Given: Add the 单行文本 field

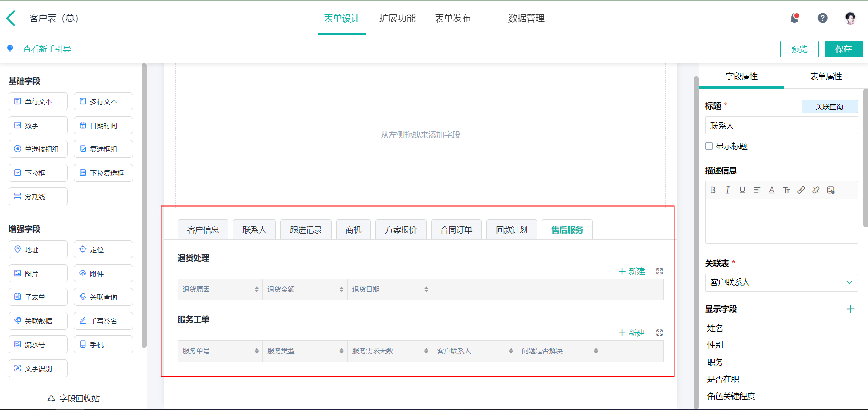Looking at the screenshot, I should pos(38,101).
